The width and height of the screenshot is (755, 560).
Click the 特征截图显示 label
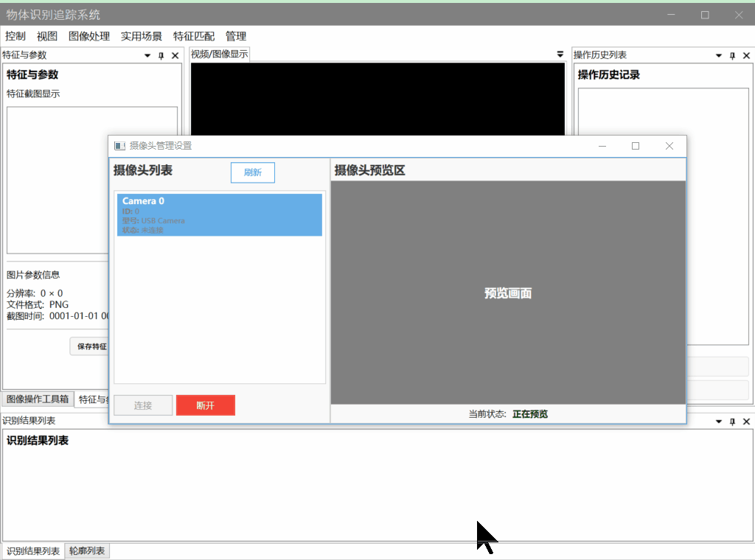pyautogui.click(x=33, y=94)
